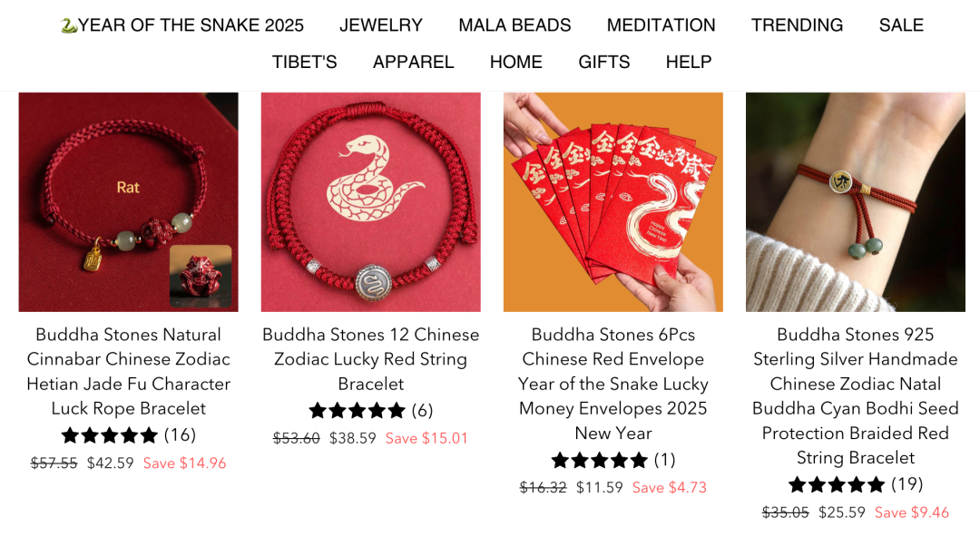Open the 925 Sterling Silver Handmade bracelet title
This screenshot has width=980, height=546.
pos(856,396)
